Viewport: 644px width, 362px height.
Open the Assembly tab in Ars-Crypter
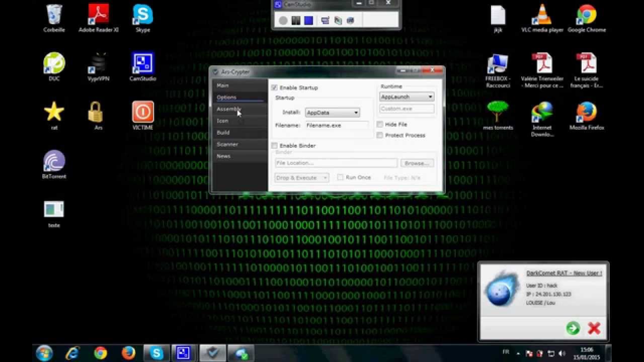(239, 109)
